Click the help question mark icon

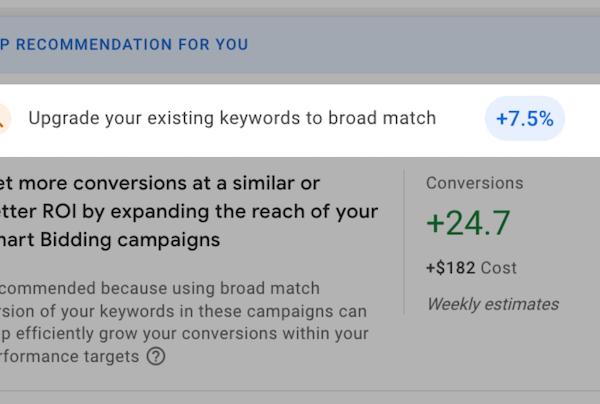coord(155,356)
